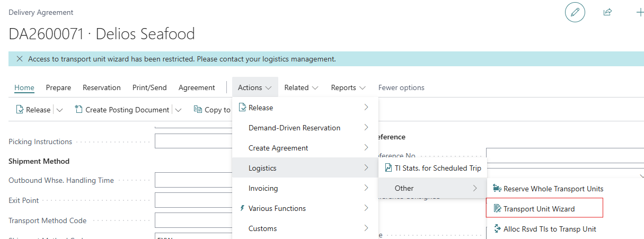Image resolution: width=644 pixels, height=239 pixels.
Task: Click the Release icon in Actions menu
Action: [x=243, y=108]
